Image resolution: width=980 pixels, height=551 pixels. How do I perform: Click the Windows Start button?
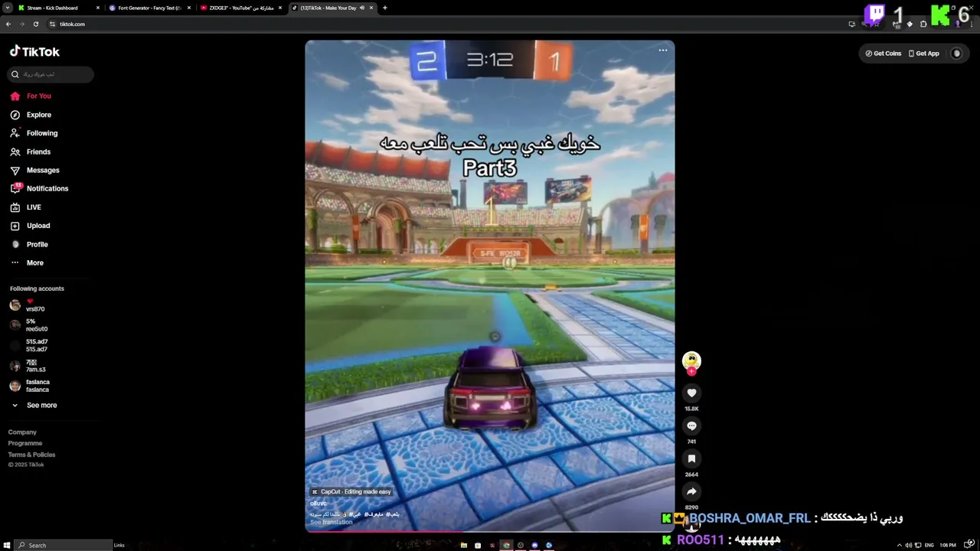[8, 545]
